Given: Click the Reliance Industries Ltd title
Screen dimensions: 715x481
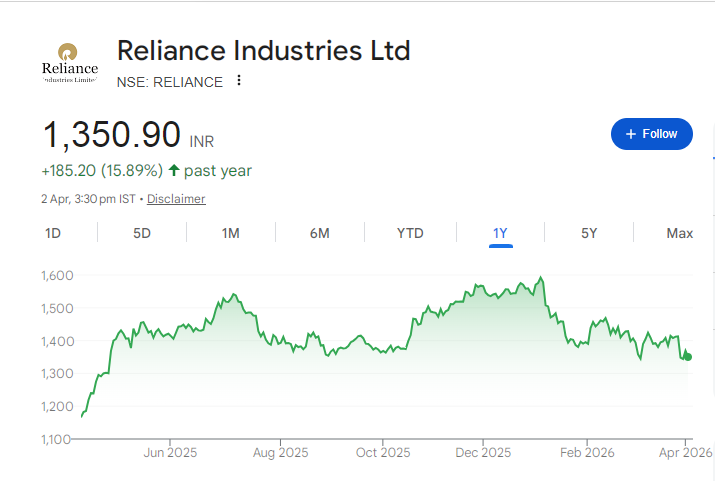Looking at the screenshot, I should coord(264,50).
